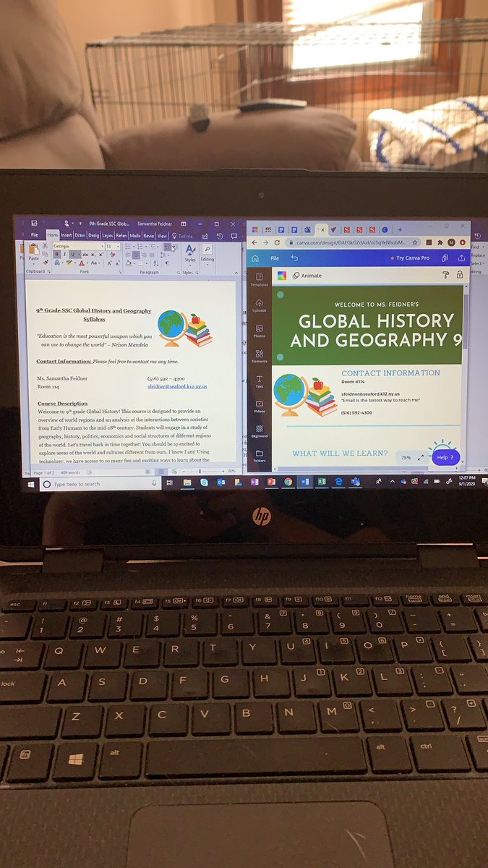Open Chrome extensions puzzle icon

coord(440,242)
